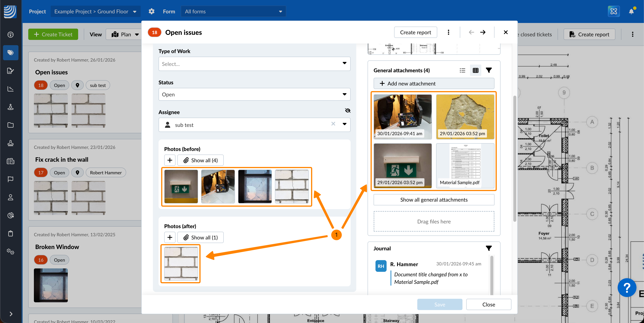
Task: Open Example Project Ground Floor selector
Action: [x=95, y=11]
